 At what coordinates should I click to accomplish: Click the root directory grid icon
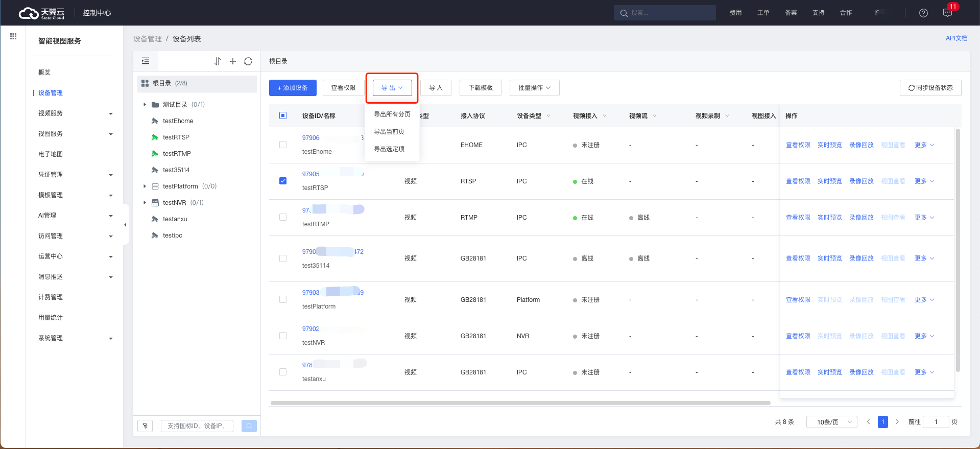pos(145,83)
